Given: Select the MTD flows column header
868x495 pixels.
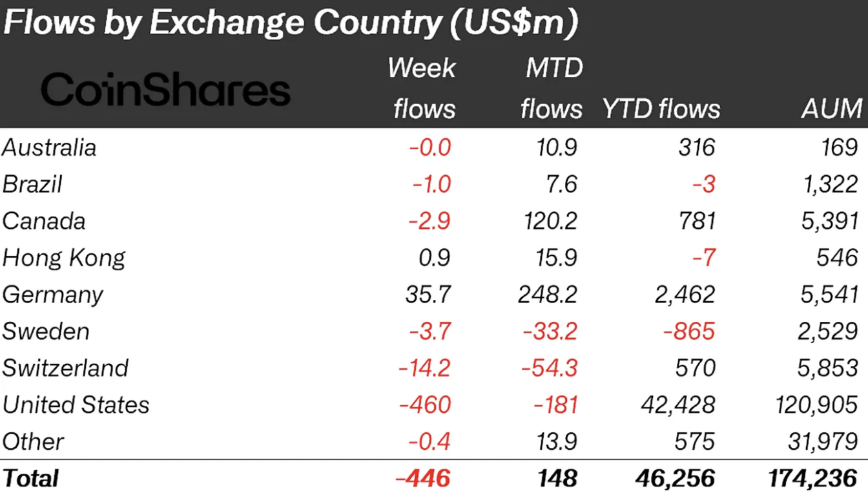Looking at the screenshot, I should pos(552,89).
